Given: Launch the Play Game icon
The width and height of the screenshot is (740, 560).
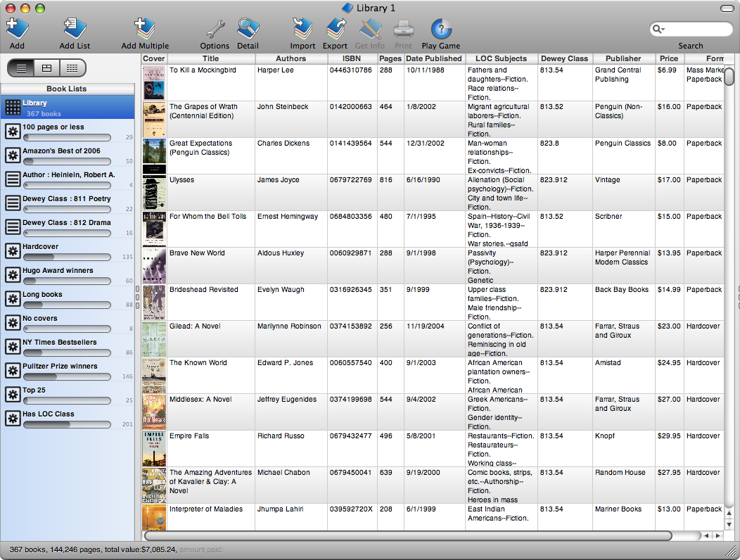Looking at the screenshot, I should (440, 30).
